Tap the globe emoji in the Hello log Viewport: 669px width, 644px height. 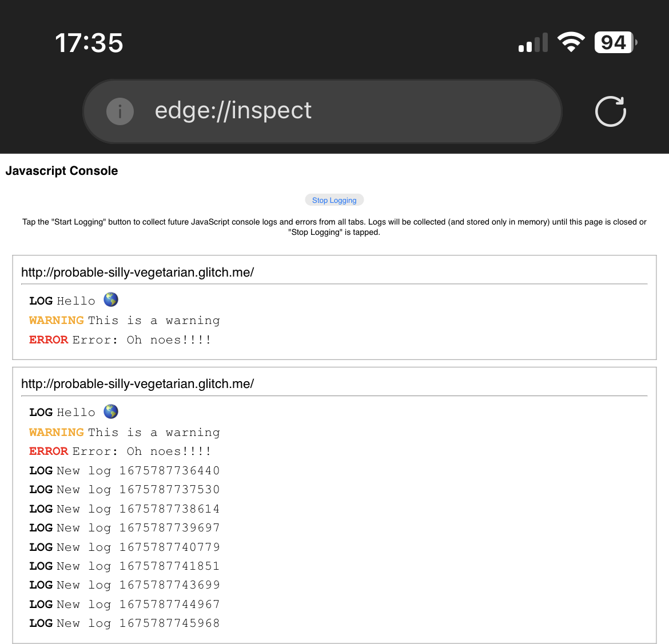(x=110, y=299)
